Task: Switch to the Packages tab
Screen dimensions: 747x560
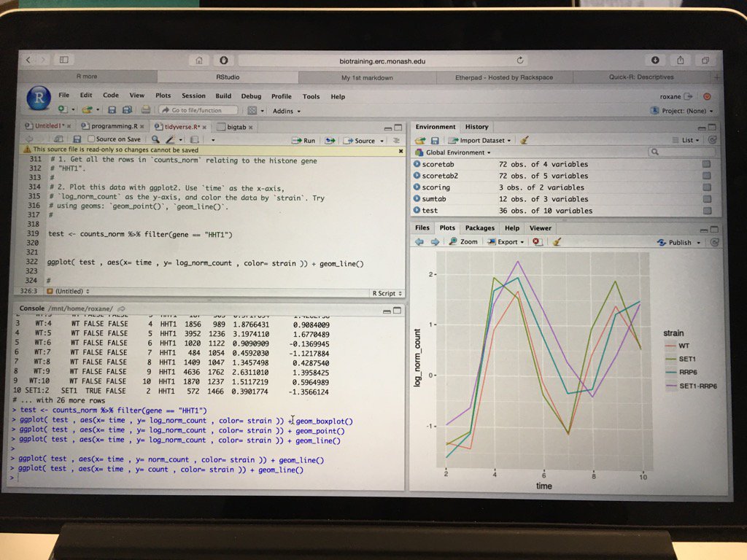Action: click(x=480, y=228)
